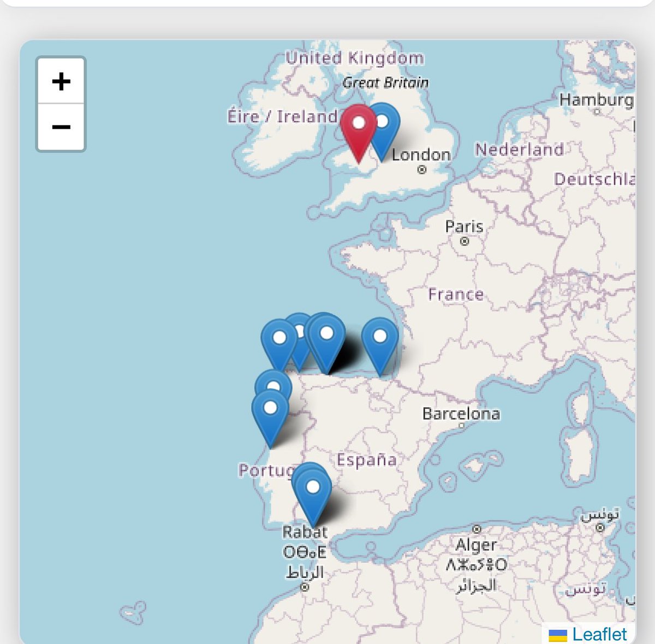Click the United Kingdom label
Screen dimensions: 655x644
[x=355, y=57]
